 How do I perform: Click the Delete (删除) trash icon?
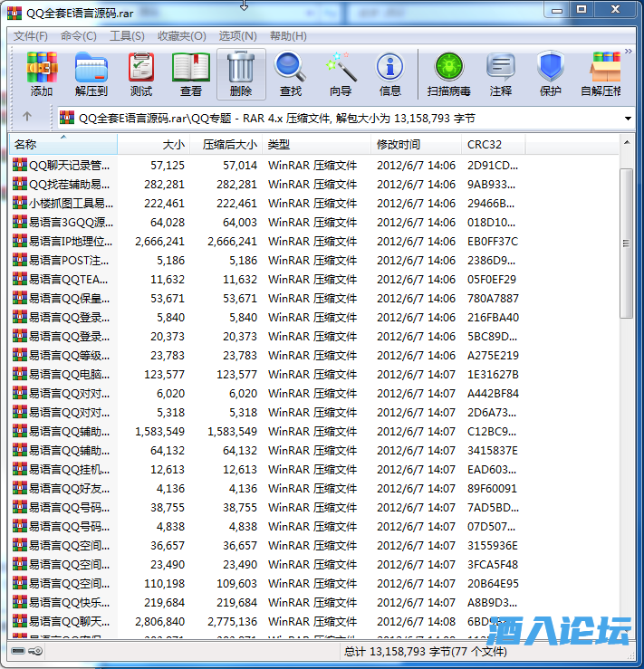tap(241, 74)
